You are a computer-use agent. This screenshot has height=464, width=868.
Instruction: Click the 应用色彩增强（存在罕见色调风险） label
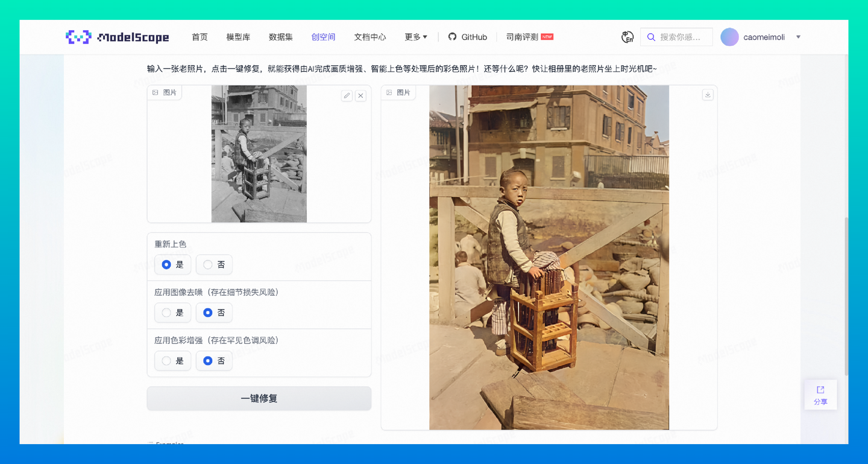(x=216, y=340)
